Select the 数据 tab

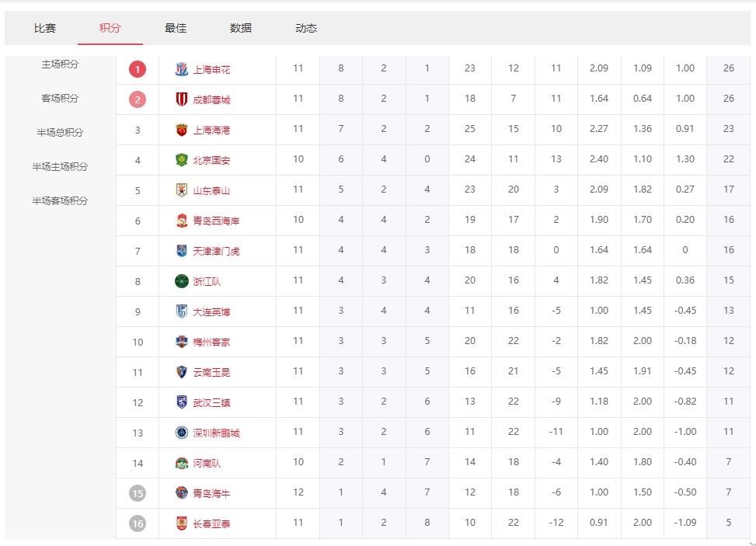coord(241,28)
